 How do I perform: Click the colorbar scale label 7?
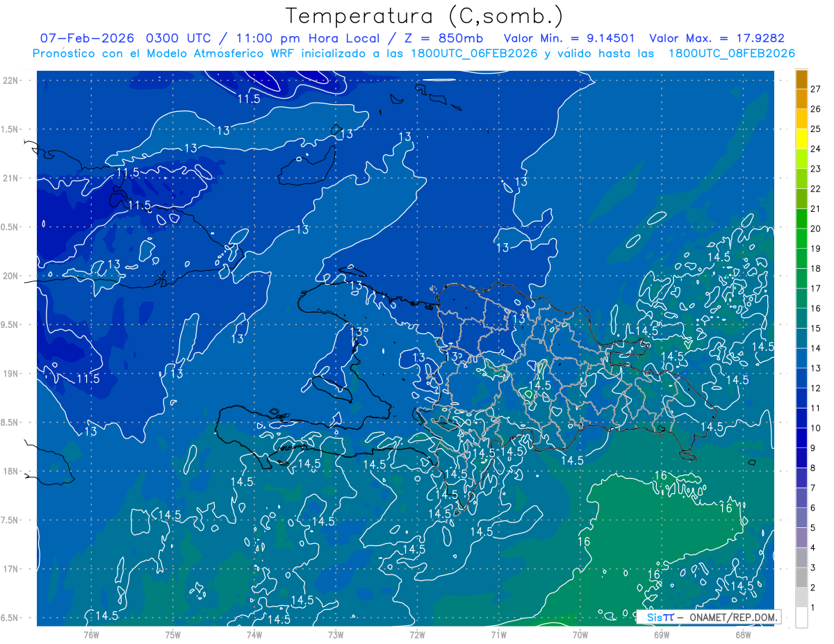[813, 488]
